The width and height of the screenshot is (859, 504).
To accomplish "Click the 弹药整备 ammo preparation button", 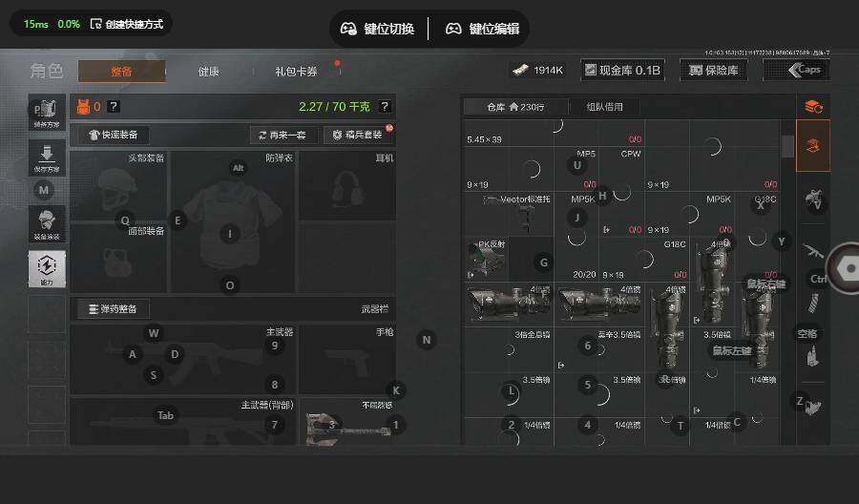I will click(113, 308).
